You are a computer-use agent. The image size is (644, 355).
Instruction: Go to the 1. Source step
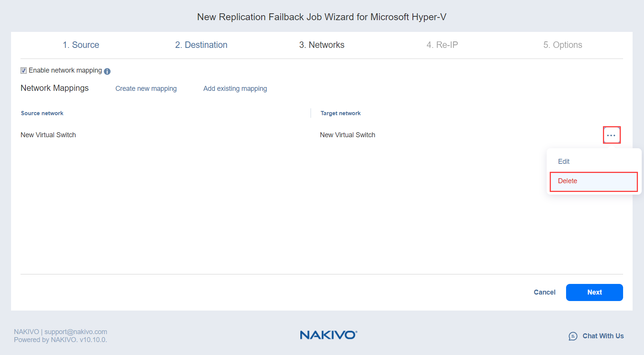click(81, 45)
